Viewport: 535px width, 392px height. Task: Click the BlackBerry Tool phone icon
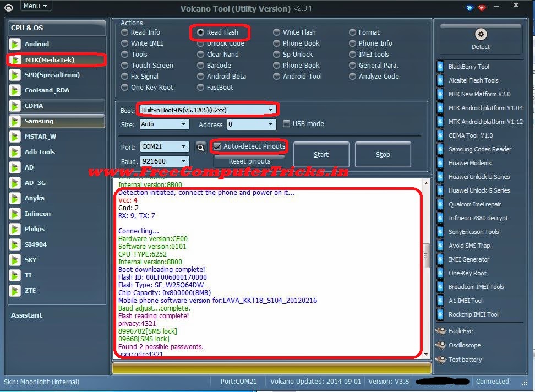coord(440,67)
